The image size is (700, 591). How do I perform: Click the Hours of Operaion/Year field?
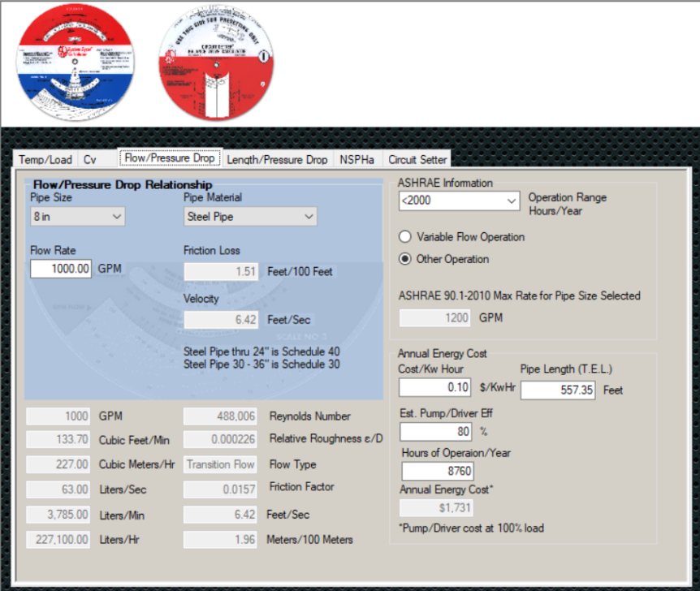click(439, 471)
